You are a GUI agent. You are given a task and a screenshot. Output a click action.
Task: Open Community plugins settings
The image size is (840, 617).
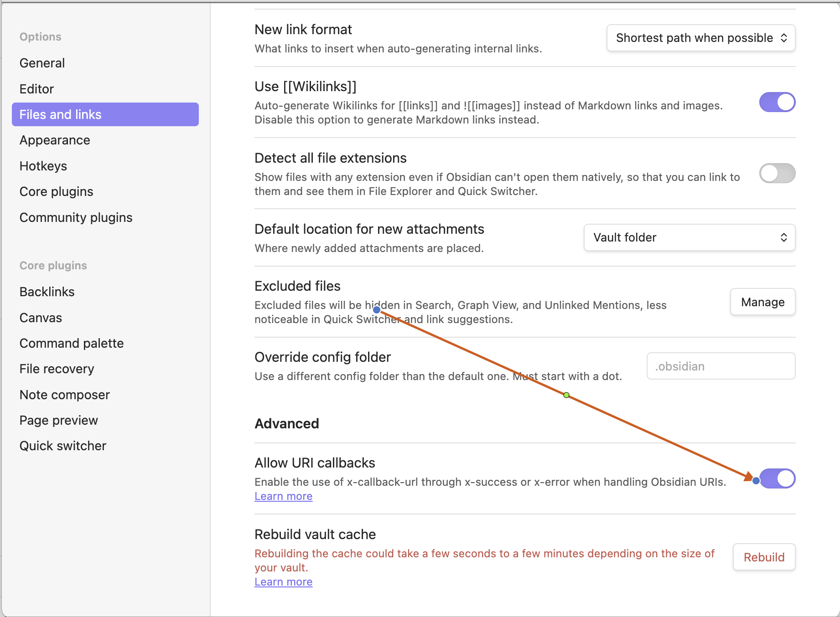(76, 217)
